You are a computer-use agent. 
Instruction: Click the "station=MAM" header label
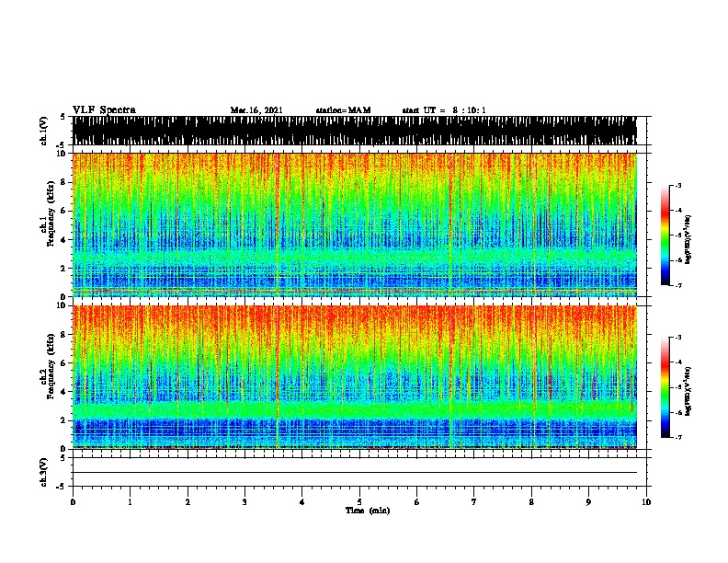[343, 110]
